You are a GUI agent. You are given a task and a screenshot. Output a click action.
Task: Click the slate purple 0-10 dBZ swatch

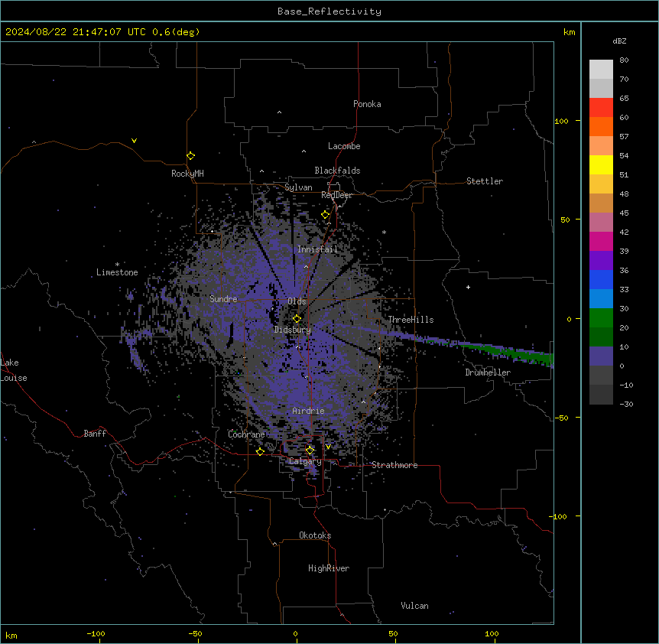pyautogui.click(x=601, y=356)
